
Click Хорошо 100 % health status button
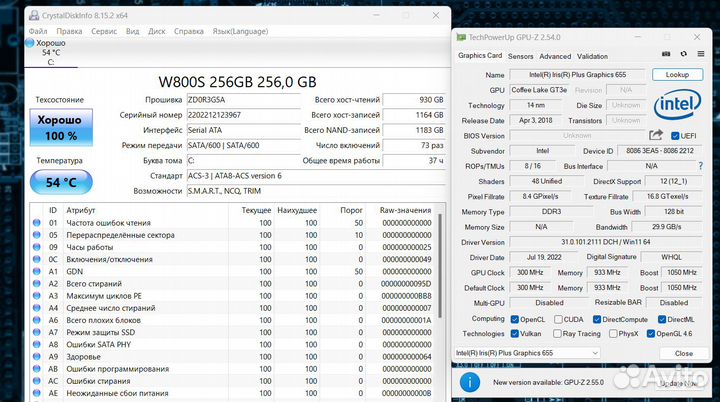click(61, 127)
